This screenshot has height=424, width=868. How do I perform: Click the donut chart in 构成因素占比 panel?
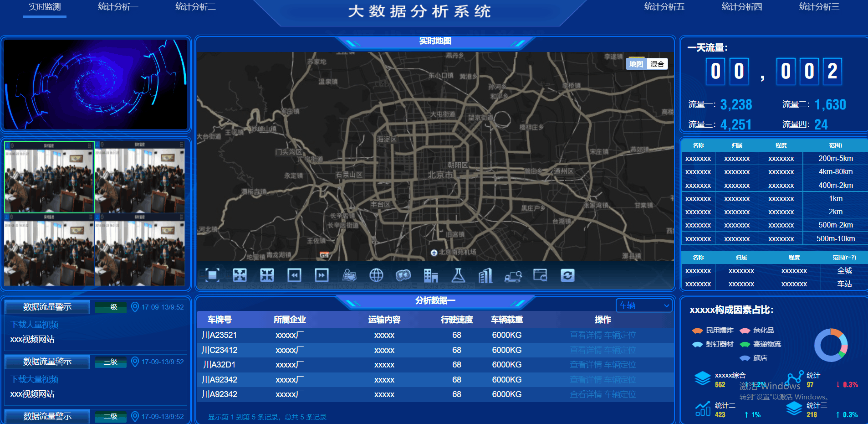(x=831, y=345)
